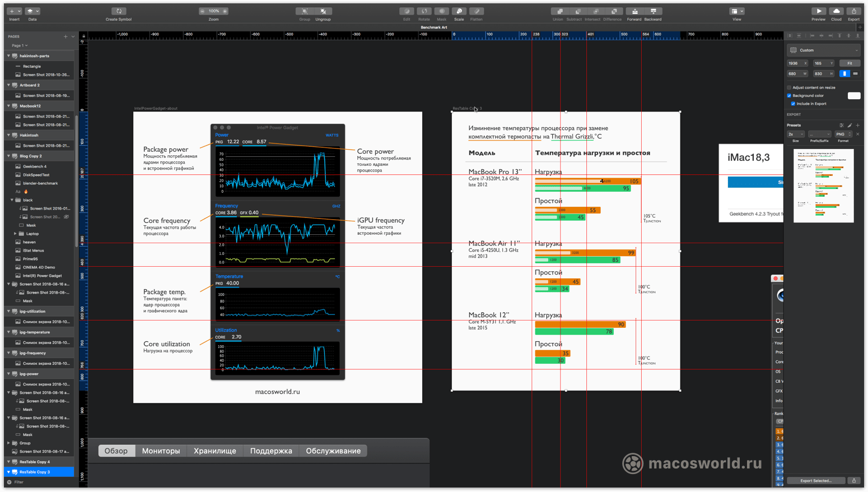Add a new export preset size
Viewport: 868px width, 492px height.
858,125
